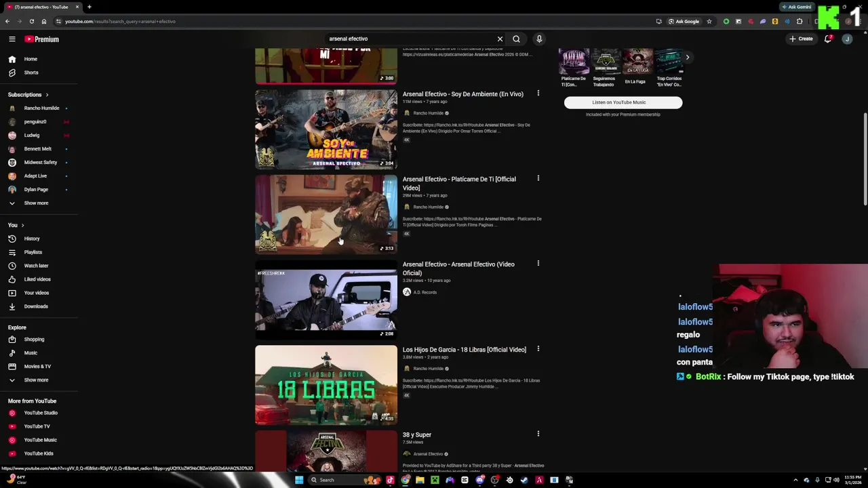Click Ask Gemini in the title bar

pyautogui.click(x=797, y=7)
